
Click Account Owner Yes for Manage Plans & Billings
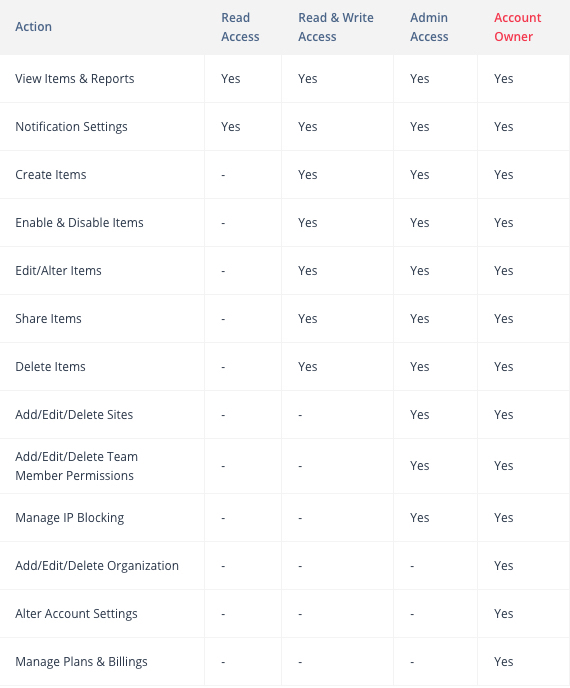pos(503,662)
